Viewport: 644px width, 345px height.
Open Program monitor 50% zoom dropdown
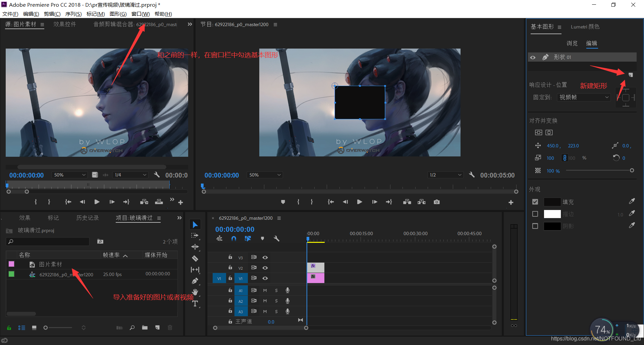265,175
